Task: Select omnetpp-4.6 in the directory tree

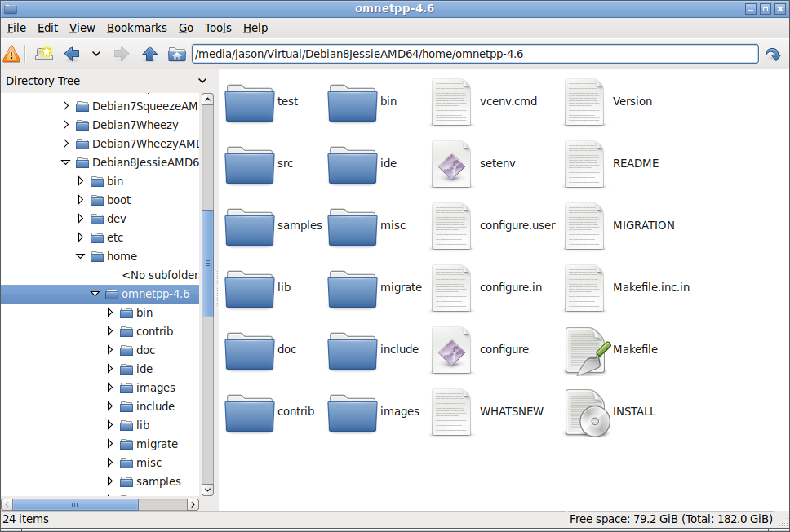Action: [148, 294]
